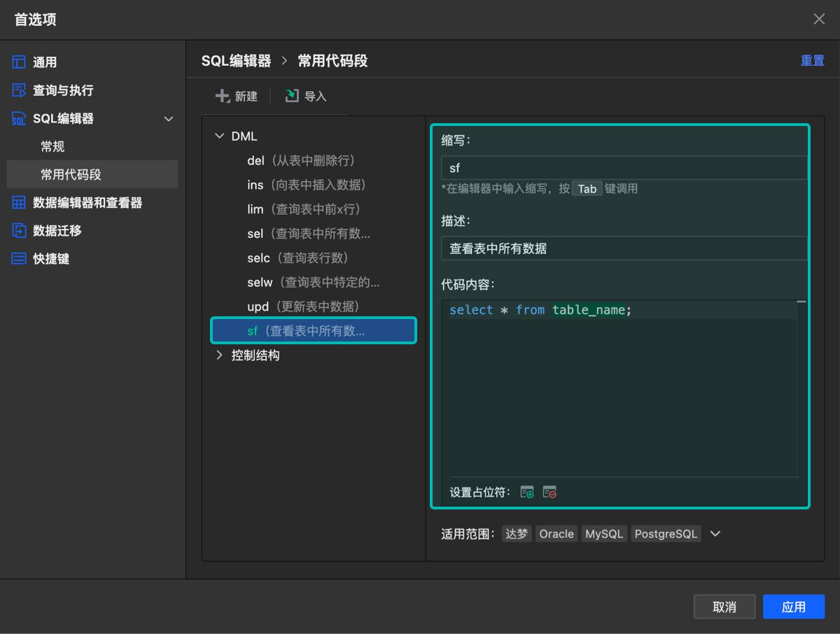The height and width of the screenshot is (634, 840).
Task: Click the 重置 reset link
Action: click(813, 62)
